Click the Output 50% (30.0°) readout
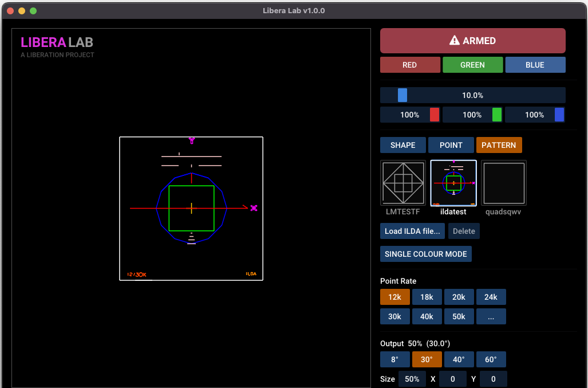Viewport: 588px width, 388px height. click(415, 343)
